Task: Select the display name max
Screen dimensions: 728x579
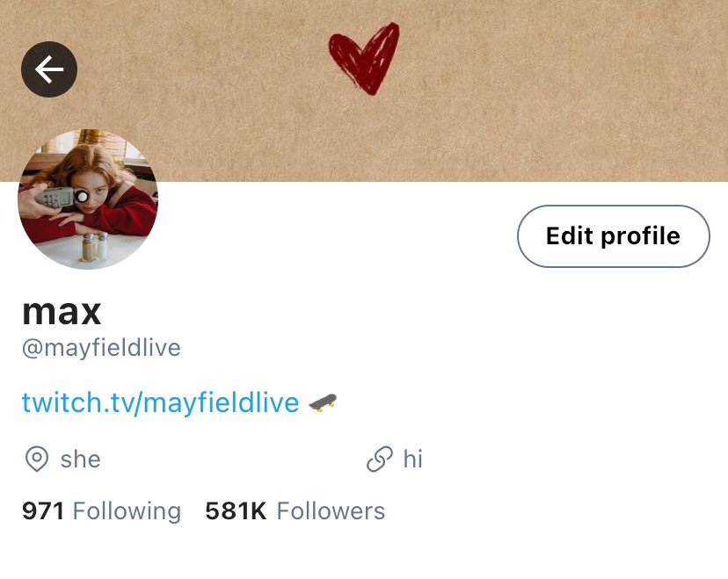Action: [62, 312]
